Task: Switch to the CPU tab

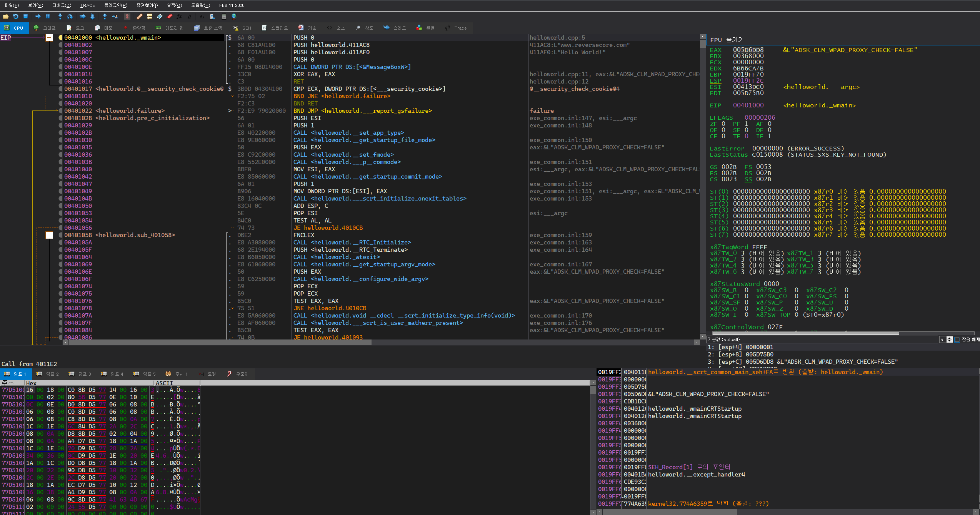Action: click(14, 28)
